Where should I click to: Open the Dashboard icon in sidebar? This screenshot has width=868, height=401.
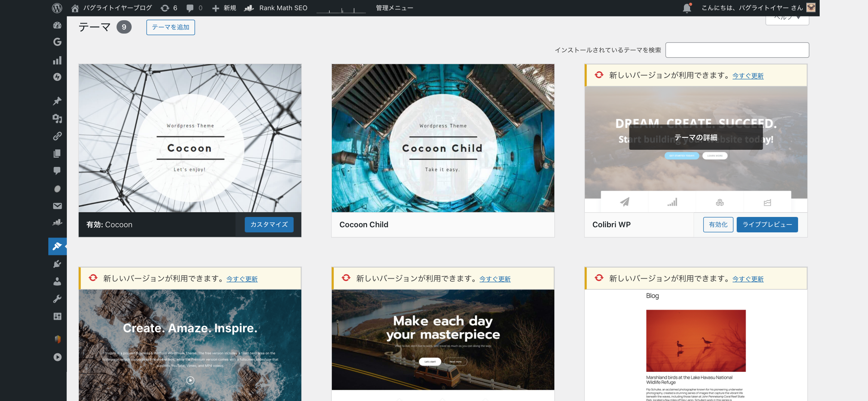click(x=57, y=25)
